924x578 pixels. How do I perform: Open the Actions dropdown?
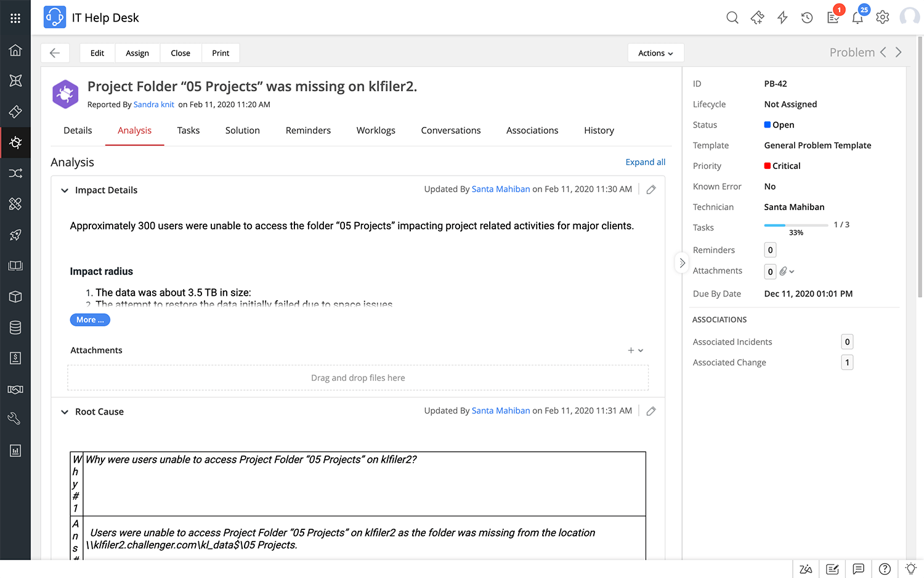(x=656, y=53)
